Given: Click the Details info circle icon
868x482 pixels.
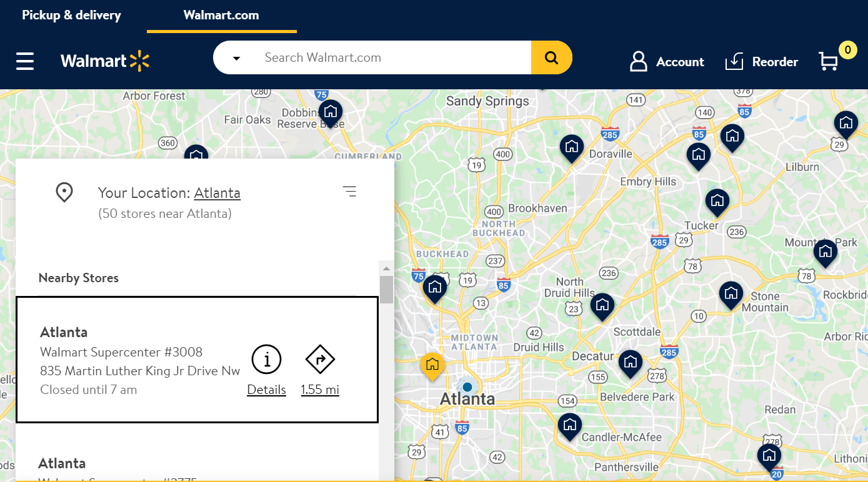Looking at the screenshot, I should click(x=267, y=360).
